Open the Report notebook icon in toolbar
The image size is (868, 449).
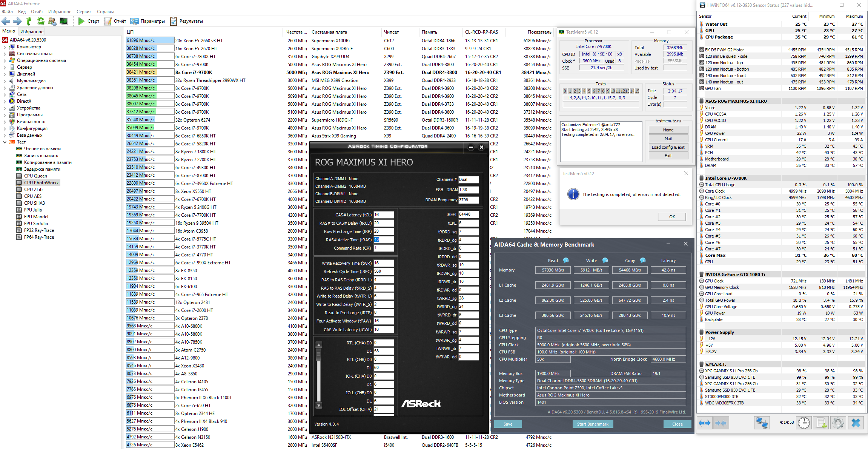pos(108,21)
